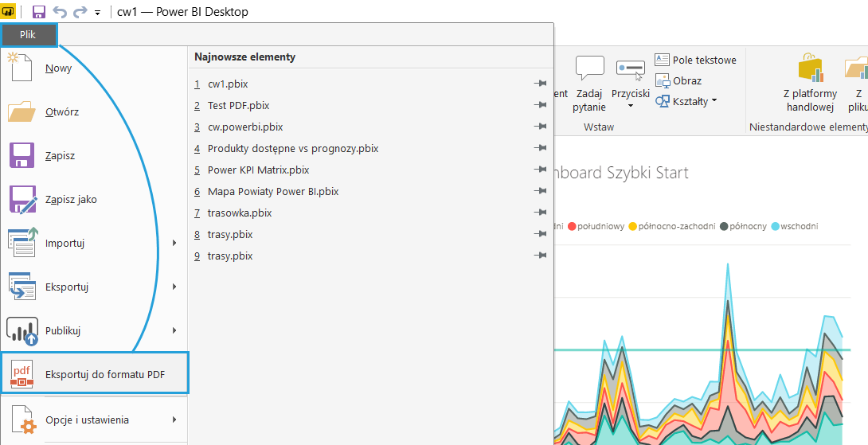Toggle pin for Power KPI Matrix.pbix
This screenshot has height=445, width=868.
click(x=540, y=170)
